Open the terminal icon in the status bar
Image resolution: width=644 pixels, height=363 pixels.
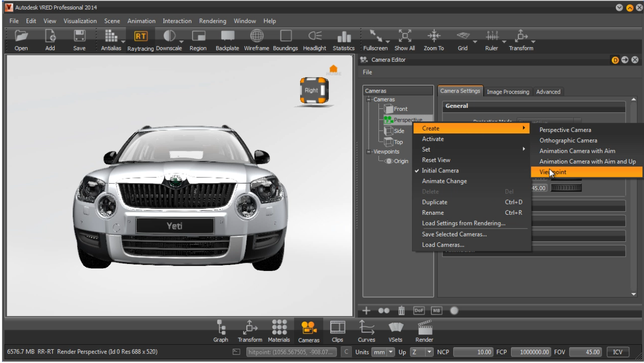click(236, 352)
